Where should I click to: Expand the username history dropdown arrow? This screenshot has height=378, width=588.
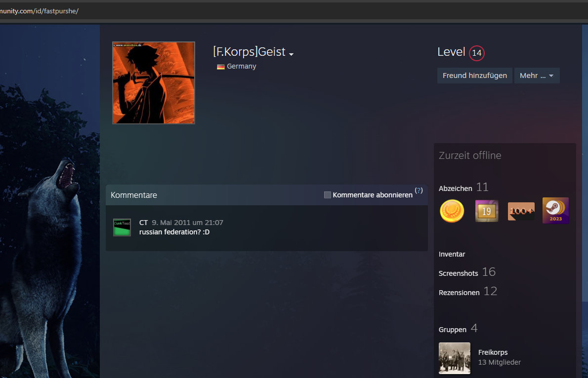(292, 54)
